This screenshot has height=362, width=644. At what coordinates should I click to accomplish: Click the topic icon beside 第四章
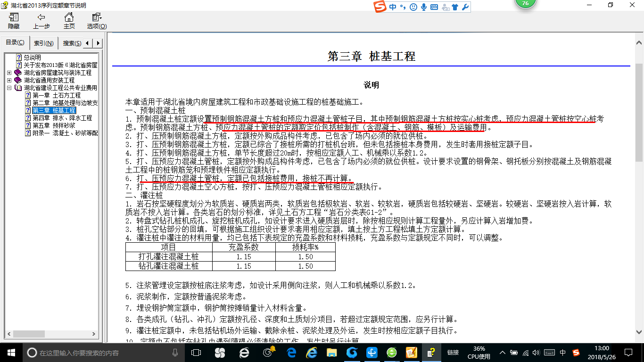click(x=28, y=118)
